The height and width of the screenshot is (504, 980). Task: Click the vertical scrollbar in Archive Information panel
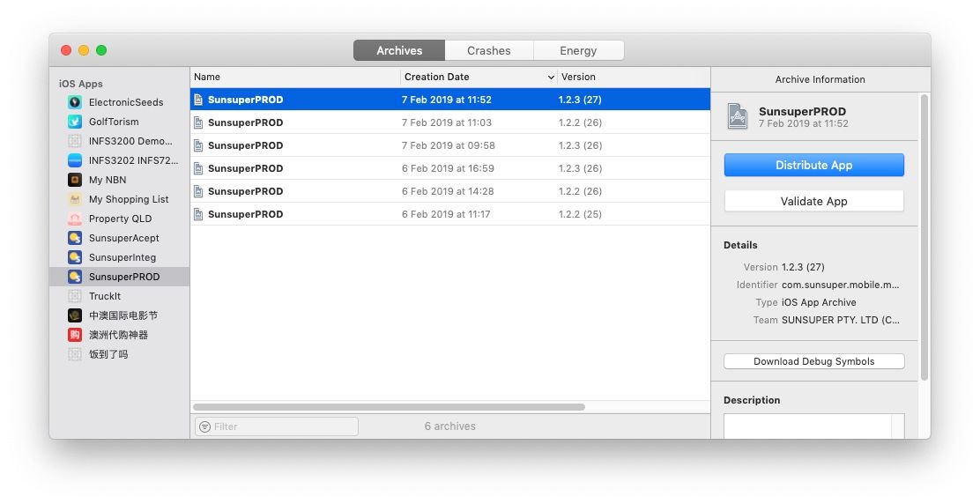pos(924,237)
